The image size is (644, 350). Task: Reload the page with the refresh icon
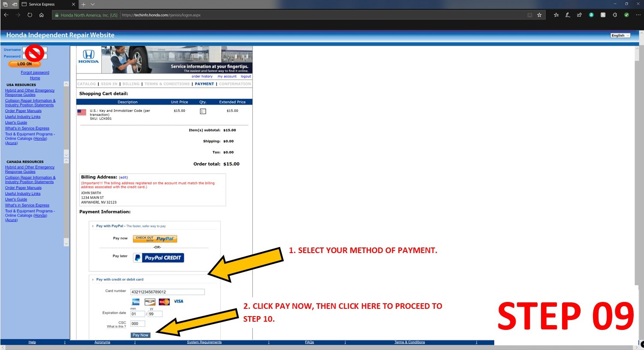point(30,15)
